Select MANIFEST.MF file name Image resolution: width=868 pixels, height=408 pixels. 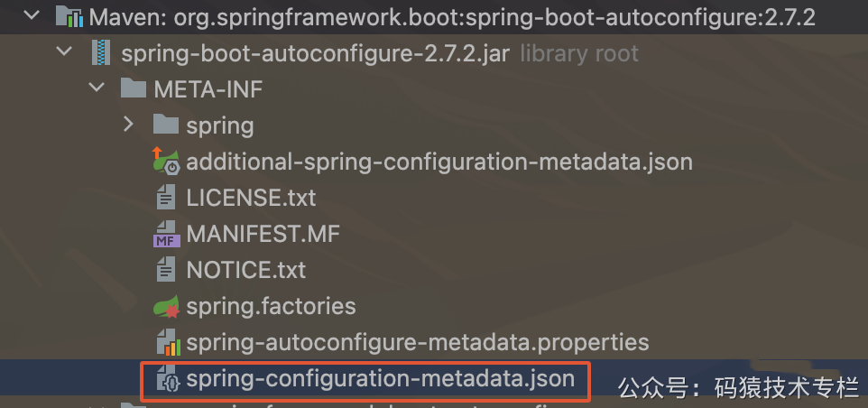pos(263,234)
